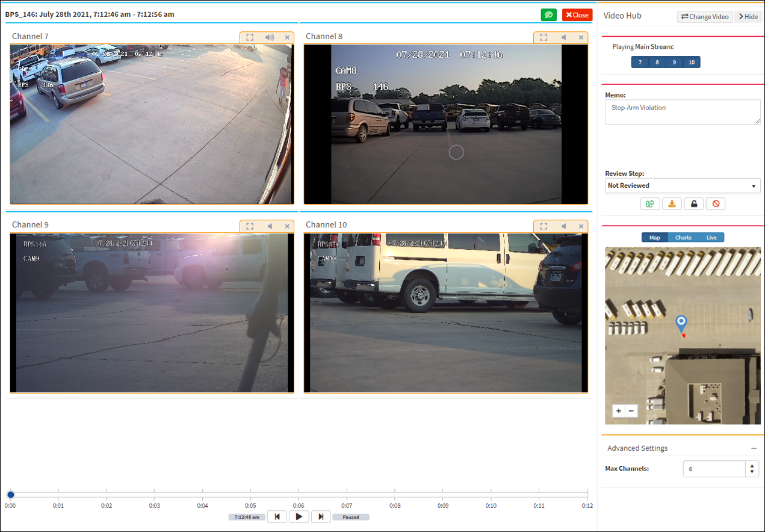Switch to the Live tab
The image size is (765, 532).
tap(711, 238)
